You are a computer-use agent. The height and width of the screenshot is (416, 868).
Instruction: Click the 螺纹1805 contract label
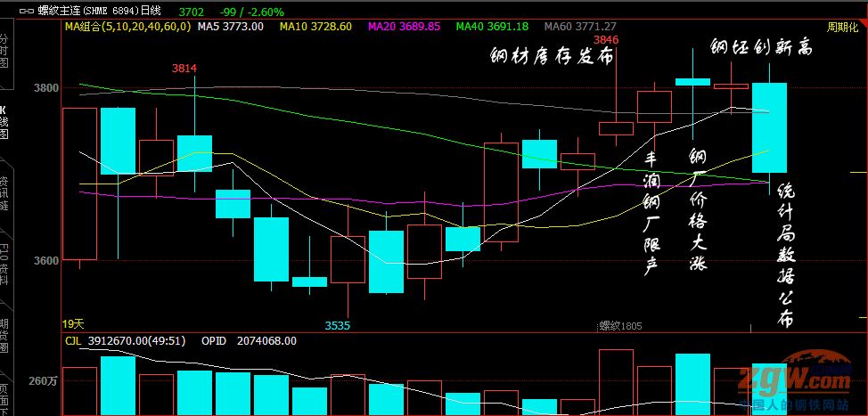click(x=620, y=326)
